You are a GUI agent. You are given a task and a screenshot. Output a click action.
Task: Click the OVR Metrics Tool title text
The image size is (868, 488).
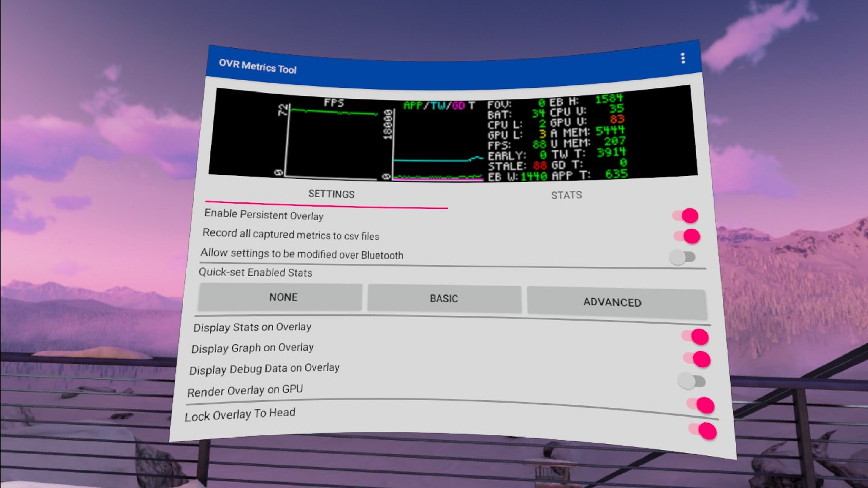[x=258, y=66]
